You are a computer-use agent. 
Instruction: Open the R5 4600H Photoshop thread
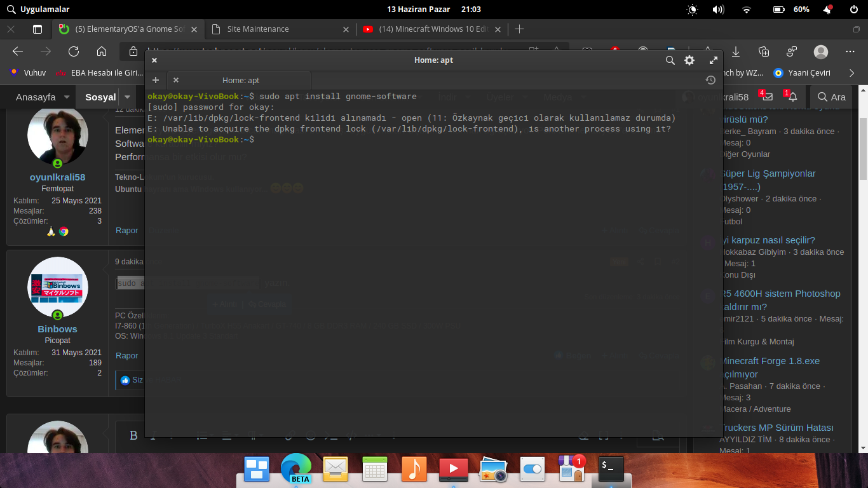781,300
